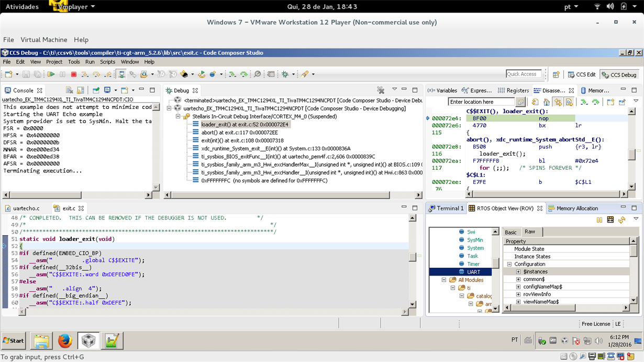Select the SysMin module in ROV tree
Screen dimensions: 644x362
(x=474, y=240)
